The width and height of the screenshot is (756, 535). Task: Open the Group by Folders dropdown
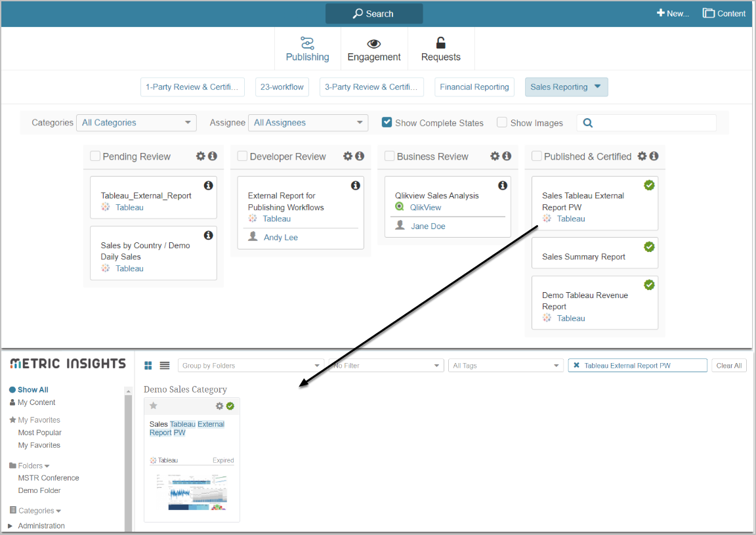click(251, 366)
